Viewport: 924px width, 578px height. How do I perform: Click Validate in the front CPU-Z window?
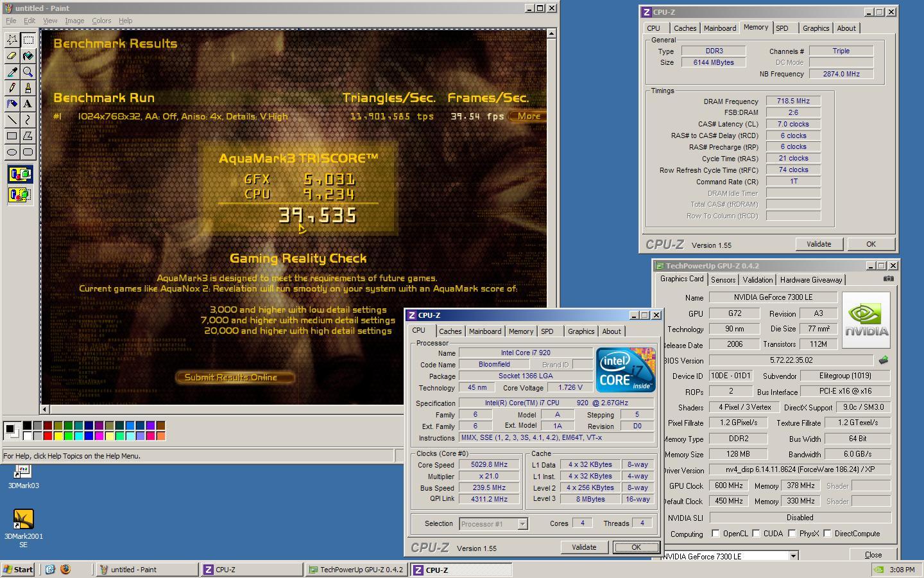584,547
